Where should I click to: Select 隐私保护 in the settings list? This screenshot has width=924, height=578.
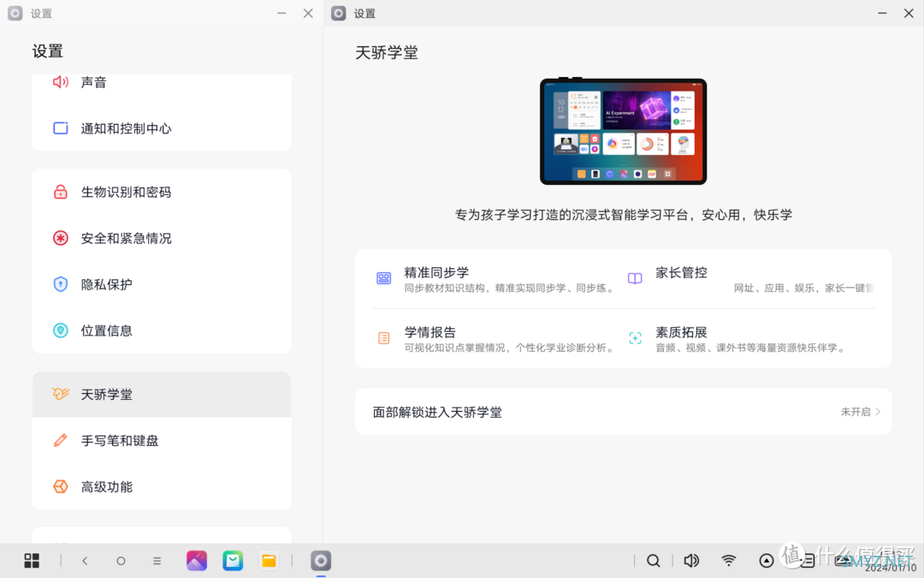(162, 284)
